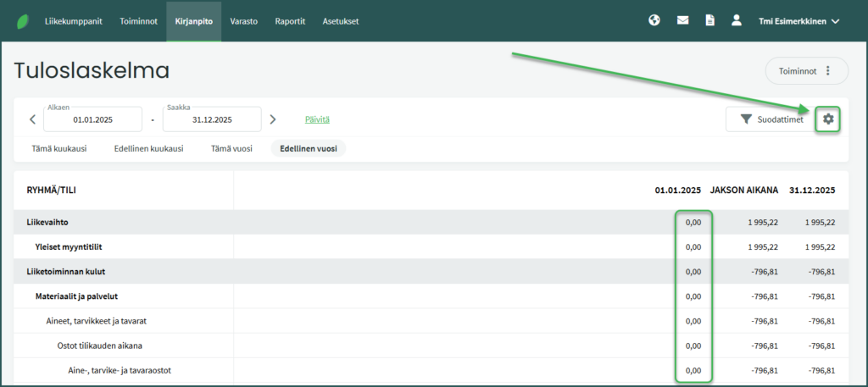Go to previous period with left arrow
Image resolution: width=868 pixels, height=387 pixels.
(32, 119)
